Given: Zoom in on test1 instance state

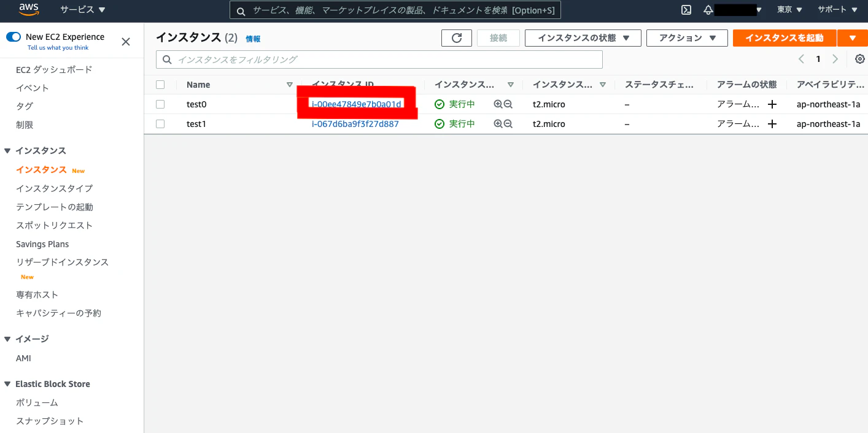Looking at the screenshot, I should [498, 124].
